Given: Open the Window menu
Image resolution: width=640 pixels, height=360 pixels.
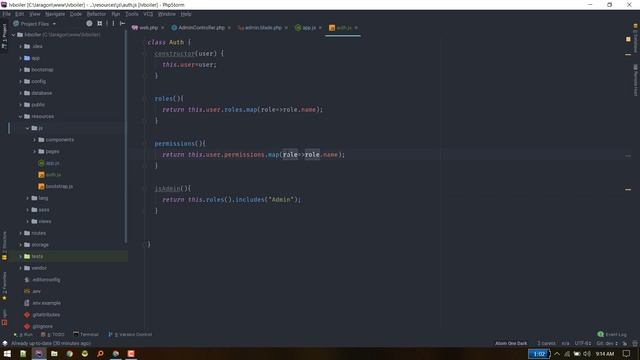Looking at the screenshot, I should (167, 14).
